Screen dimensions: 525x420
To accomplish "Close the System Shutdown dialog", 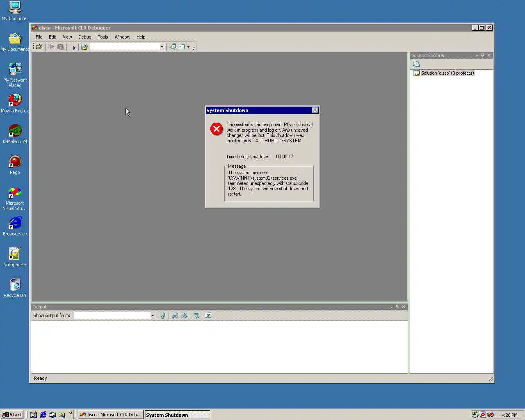I will click(315, 110).
